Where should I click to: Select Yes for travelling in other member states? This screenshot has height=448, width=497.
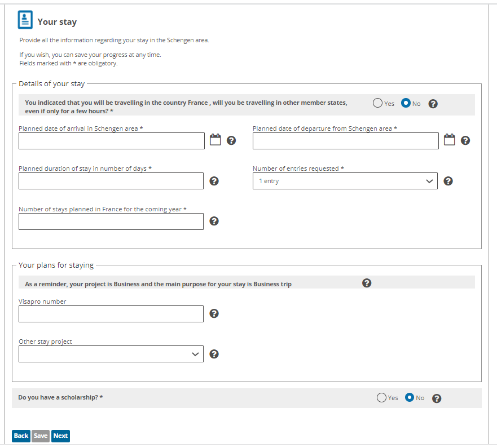[x=377, y=103]
